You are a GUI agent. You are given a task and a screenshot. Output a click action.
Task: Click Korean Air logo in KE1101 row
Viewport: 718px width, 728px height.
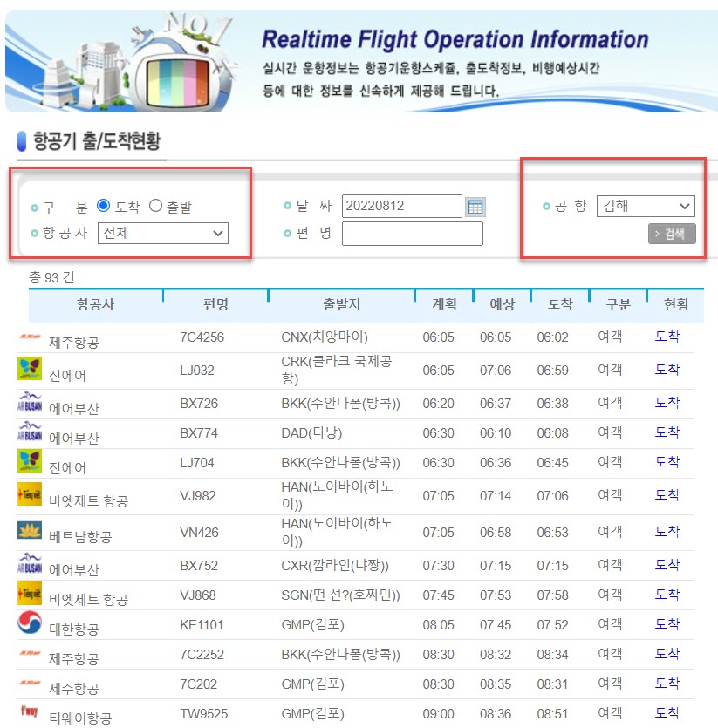click(x=30, y=623)
